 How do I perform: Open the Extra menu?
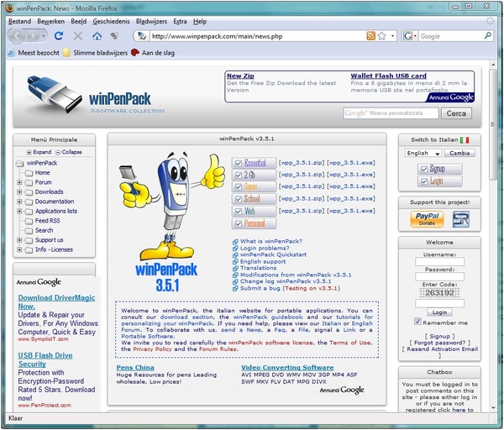tap(180, 22)
